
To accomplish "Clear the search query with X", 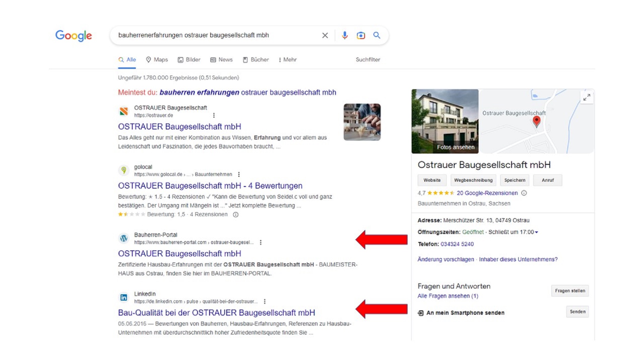I will [325, 35].
